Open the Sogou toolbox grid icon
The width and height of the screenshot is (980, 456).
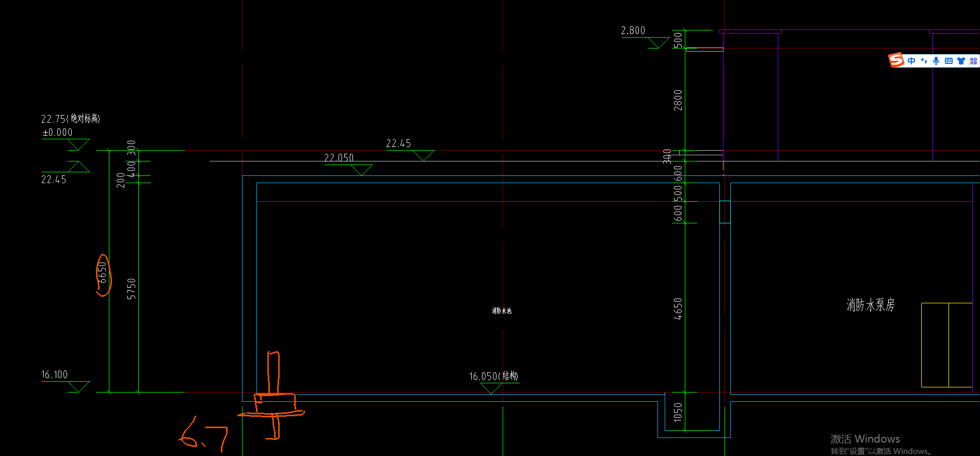pos(973,61)
